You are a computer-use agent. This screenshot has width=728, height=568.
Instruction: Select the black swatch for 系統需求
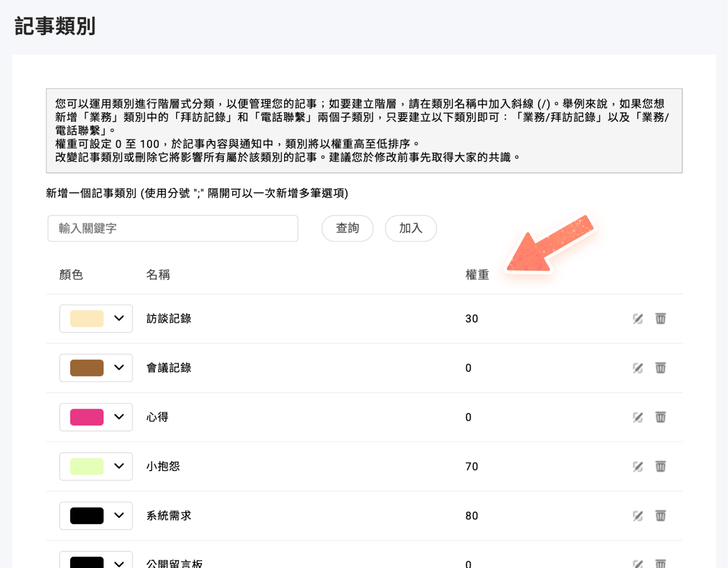tap(87, 516)
